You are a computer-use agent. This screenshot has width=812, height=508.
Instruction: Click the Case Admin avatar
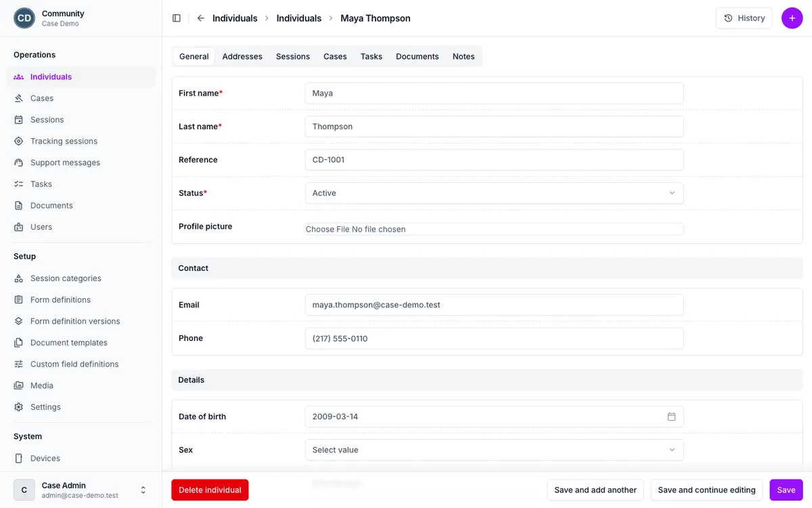(x=24, y=490)
